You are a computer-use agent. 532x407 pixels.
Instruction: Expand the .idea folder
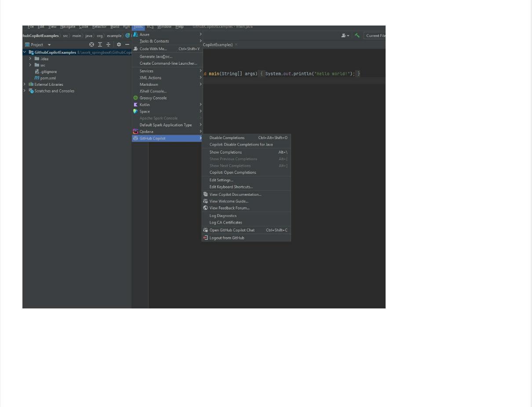tap(30, 59)
